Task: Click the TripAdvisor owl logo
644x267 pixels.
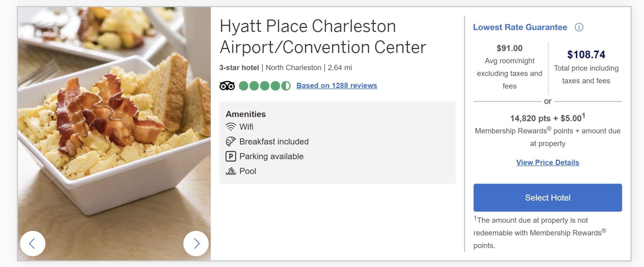Action: [227, 85]
